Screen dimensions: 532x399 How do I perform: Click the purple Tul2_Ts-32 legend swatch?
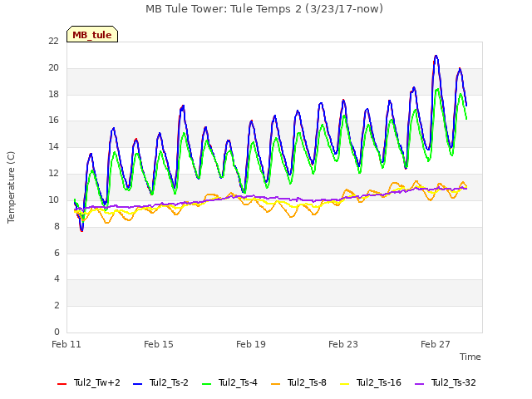click(419, 384)
